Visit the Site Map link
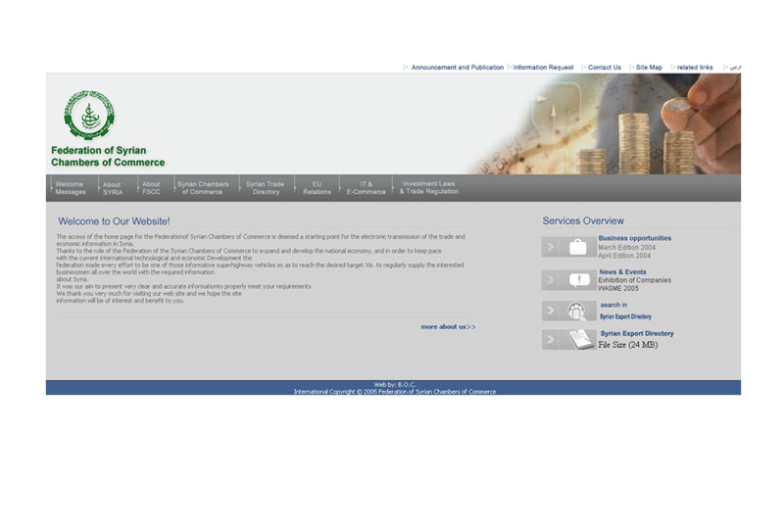The height and width of the screenshot is (532, 784). tap(649, 68)
